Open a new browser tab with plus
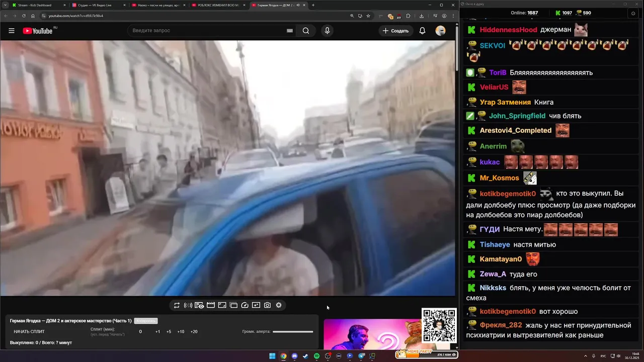Screen dimensions: 644x362 313,5
